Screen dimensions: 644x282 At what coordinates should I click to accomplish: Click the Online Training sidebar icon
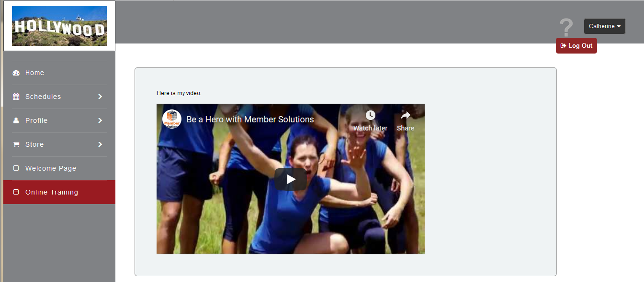pos(16,192)
